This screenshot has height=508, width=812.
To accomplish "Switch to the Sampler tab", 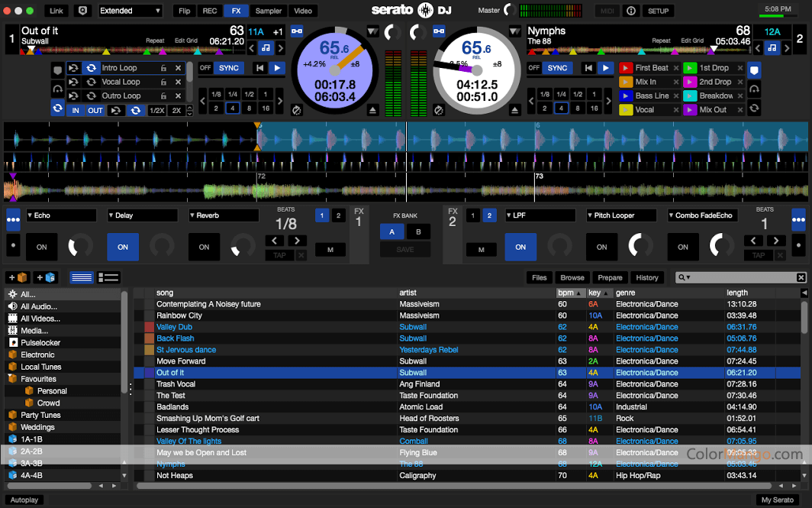I will click(x=269, y=11).
